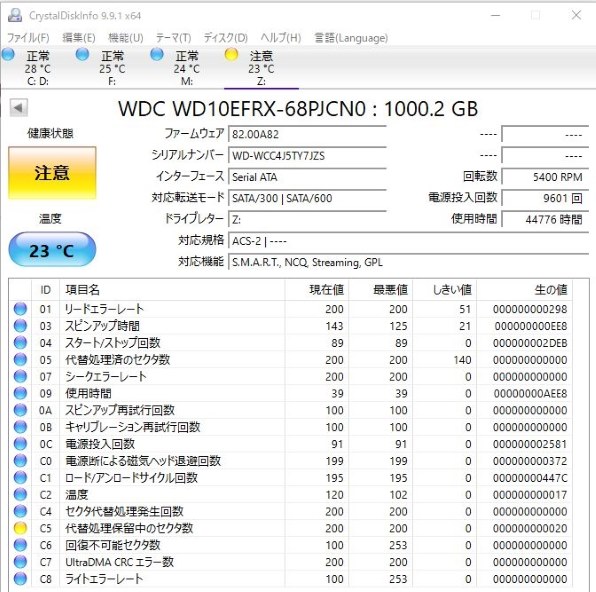Click status orb of 09 使用時間 row
596x592 pixels.
20,393
